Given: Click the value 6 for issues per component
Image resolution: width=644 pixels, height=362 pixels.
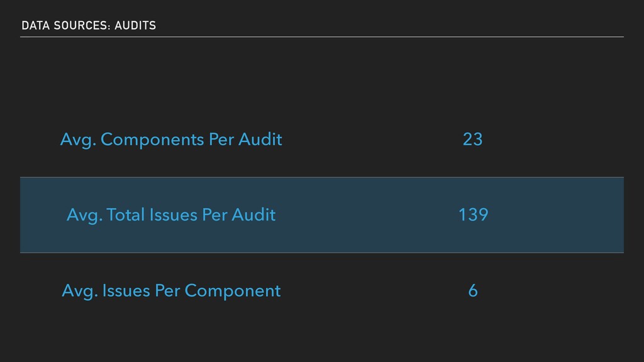Looking at the screenshot, I should [x=473, y=290].
